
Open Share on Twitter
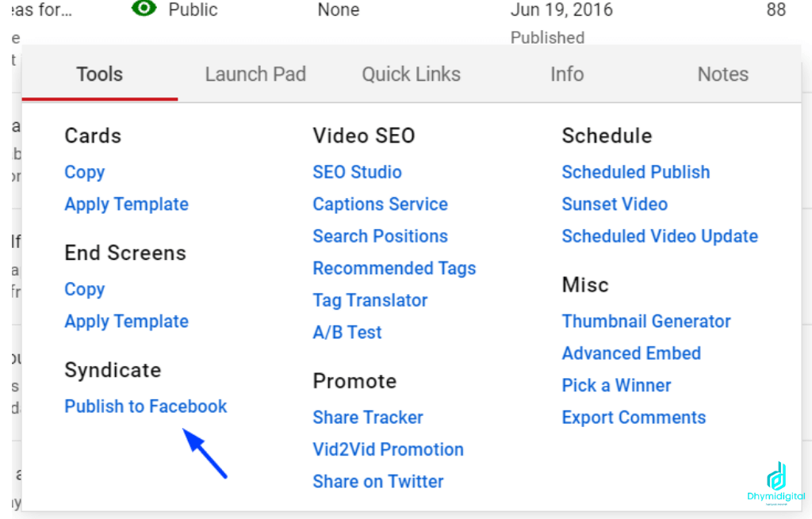pos(378,481)
